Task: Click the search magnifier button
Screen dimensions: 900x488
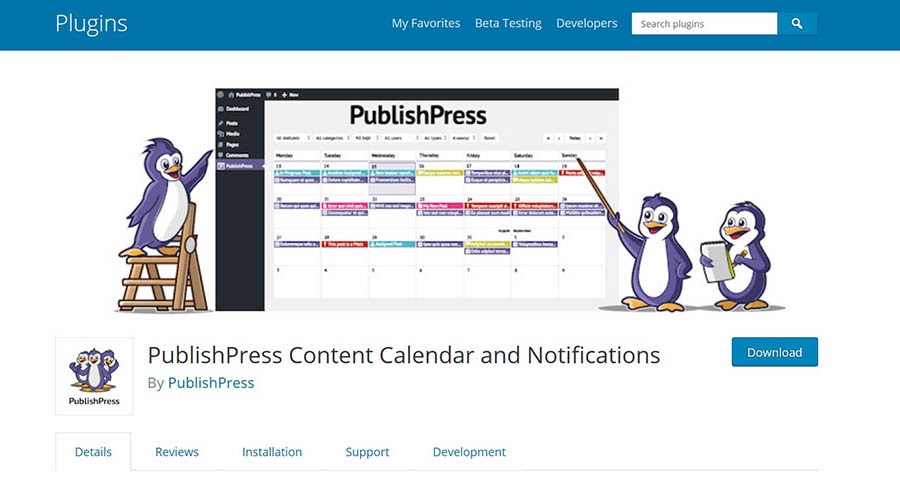Action: click(797, 24)
